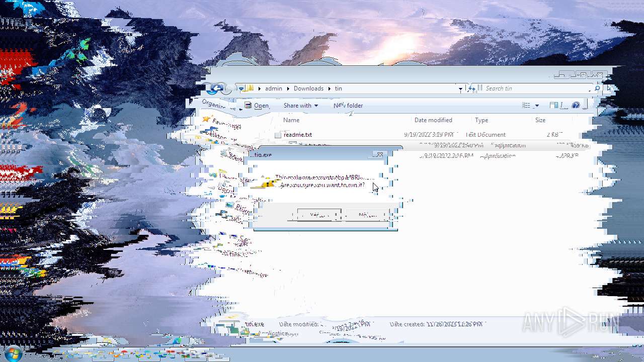
Task: Click the Text Document type cell
Action: point(486,135)
